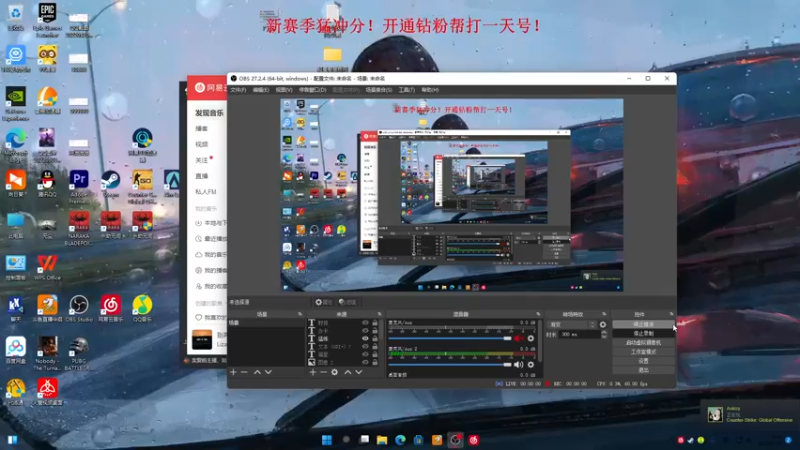Adjust second mixer channel volume slider
Image resolution: width=800 pixels, height=450 pixels.
(x=450, y=365)
